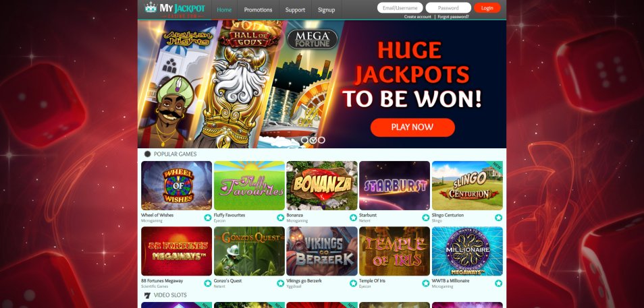Favorite the Wheel of Wishes game star
The image size is (644, 308).
[x=208, y=218]
